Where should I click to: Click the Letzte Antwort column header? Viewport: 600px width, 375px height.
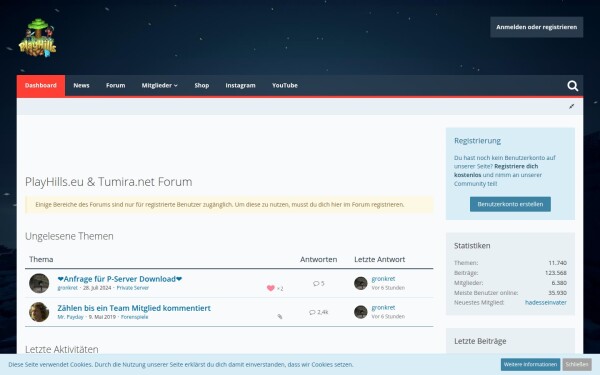[380, 259]
